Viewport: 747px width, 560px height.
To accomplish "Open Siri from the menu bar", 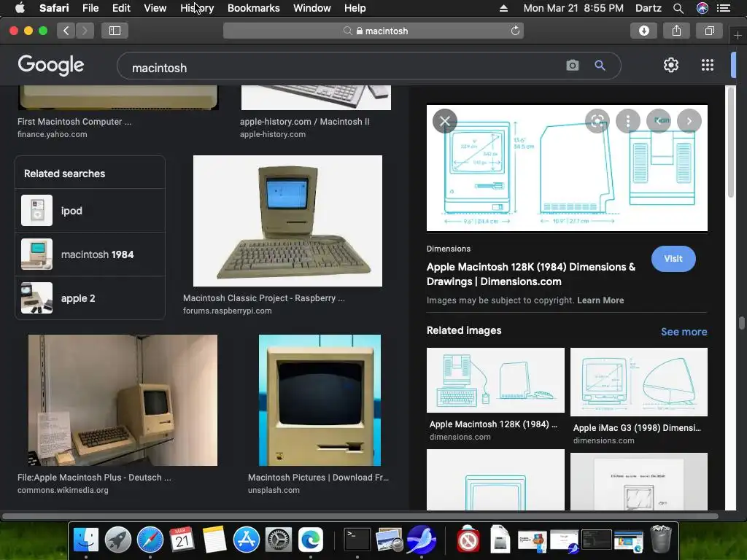I will [703, 8].
